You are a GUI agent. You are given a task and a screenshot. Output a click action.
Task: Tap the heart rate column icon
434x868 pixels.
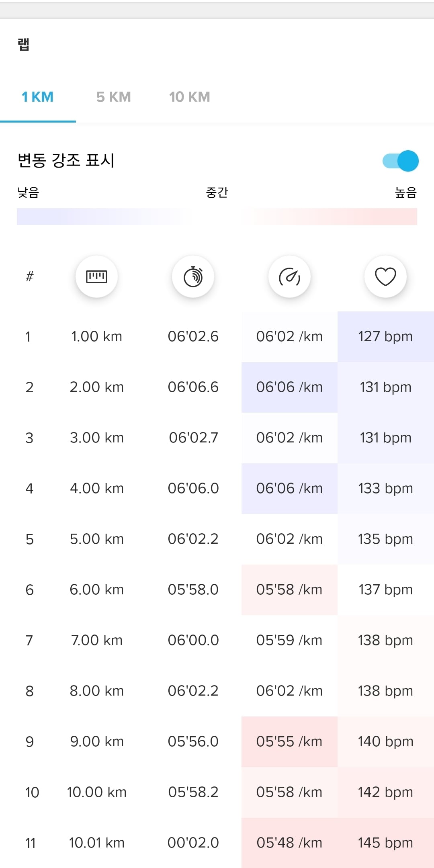point(385,276)
